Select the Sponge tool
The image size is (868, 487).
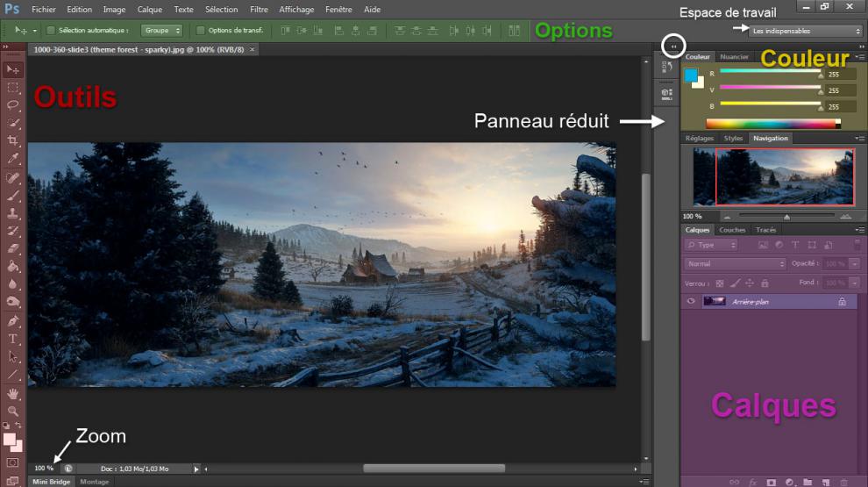point(13,302)
